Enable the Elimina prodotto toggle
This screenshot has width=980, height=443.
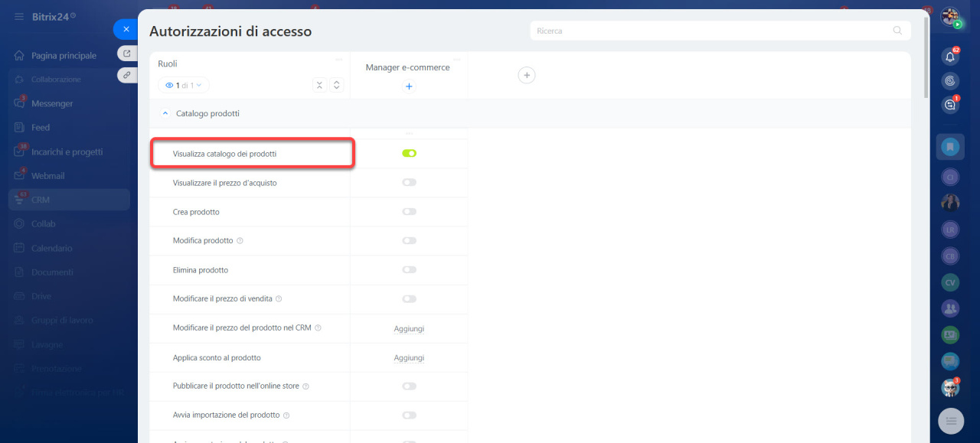point(409,270)
